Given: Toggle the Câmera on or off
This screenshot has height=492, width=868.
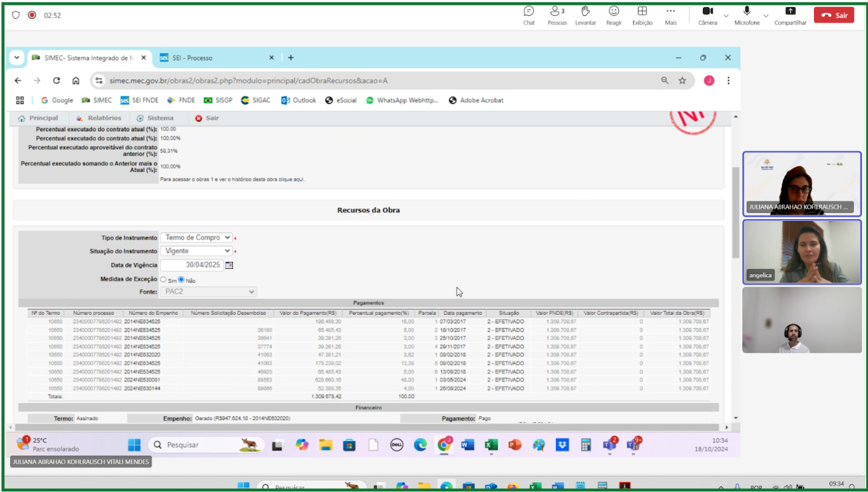Looking at the screenshot, I should tap(708, 11).
